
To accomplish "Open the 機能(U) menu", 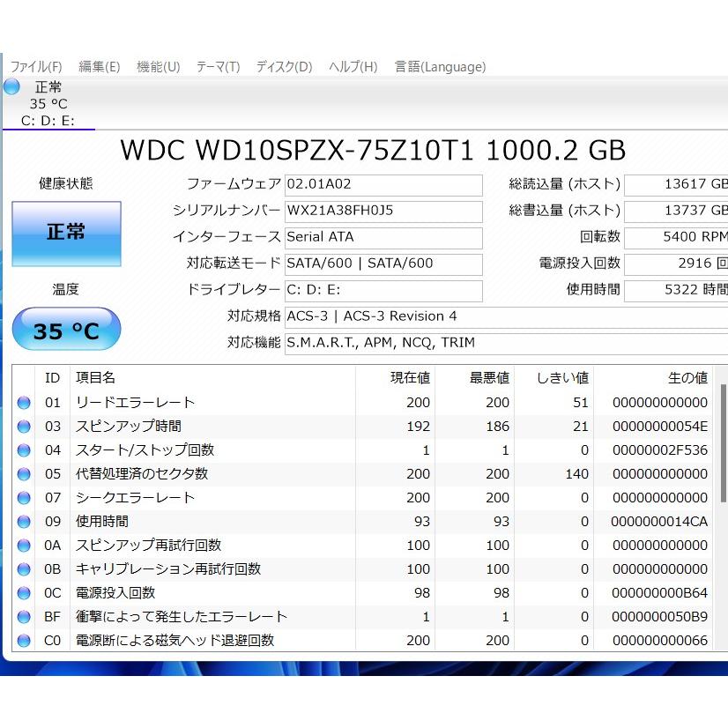I will (x=158, y=66).
